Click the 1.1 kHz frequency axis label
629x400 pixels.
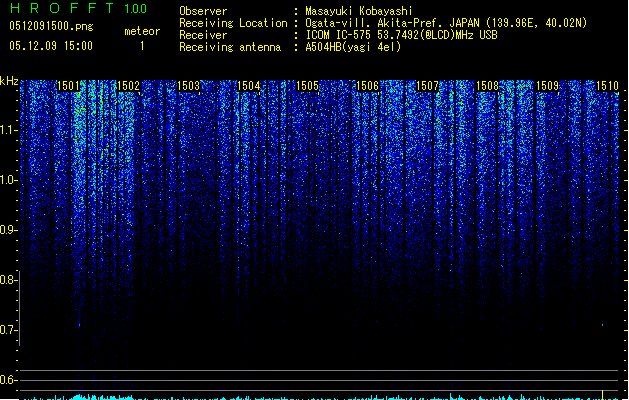(8, 130)
